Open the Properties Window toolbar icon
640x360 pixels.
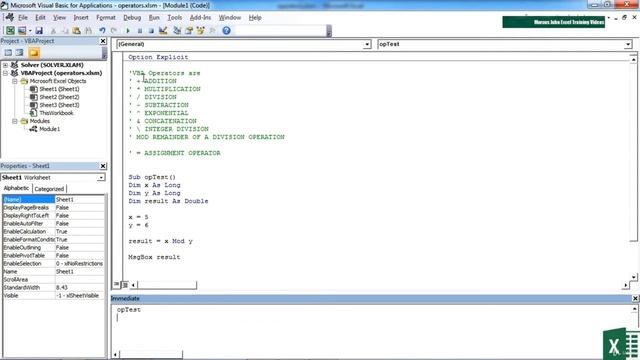click(x=189, y=31)
